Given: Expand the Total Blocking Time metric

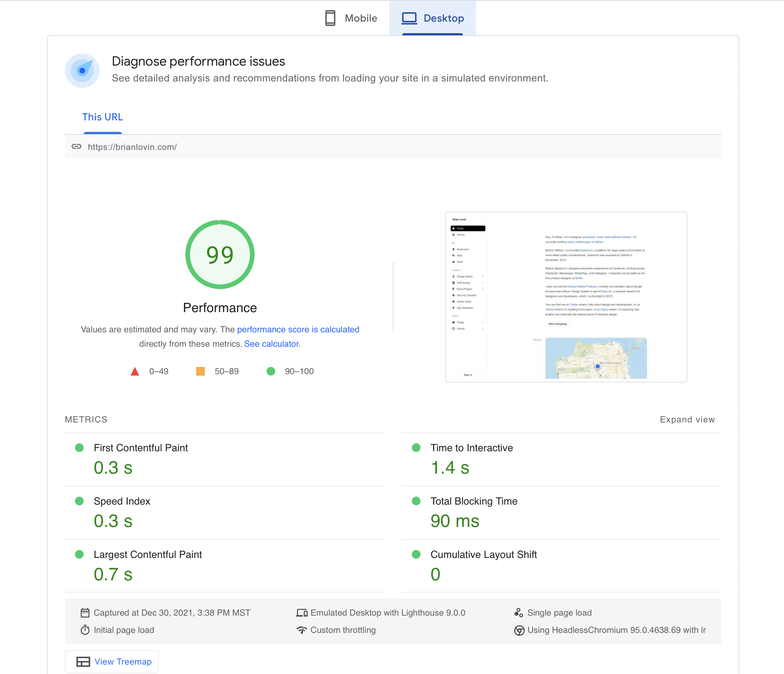Looking at the screenshot, I should click(x=474, y=501).
